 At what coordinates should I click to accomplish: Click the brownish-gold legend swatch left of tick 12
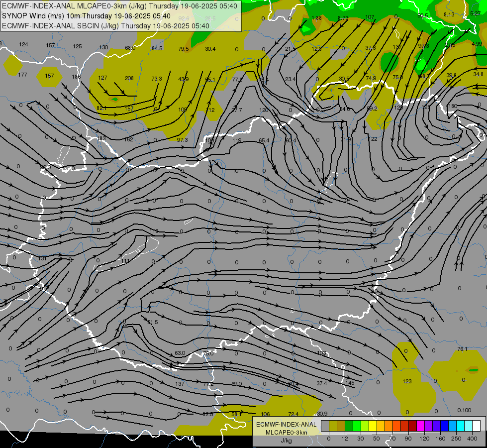[x=341, y=426]
